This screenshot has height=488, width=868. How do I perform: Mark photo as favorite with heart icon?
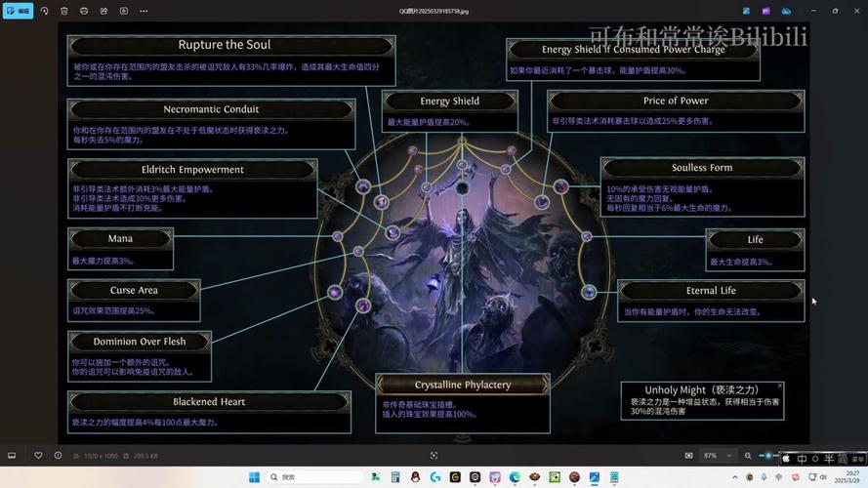[x=39, y=455]
